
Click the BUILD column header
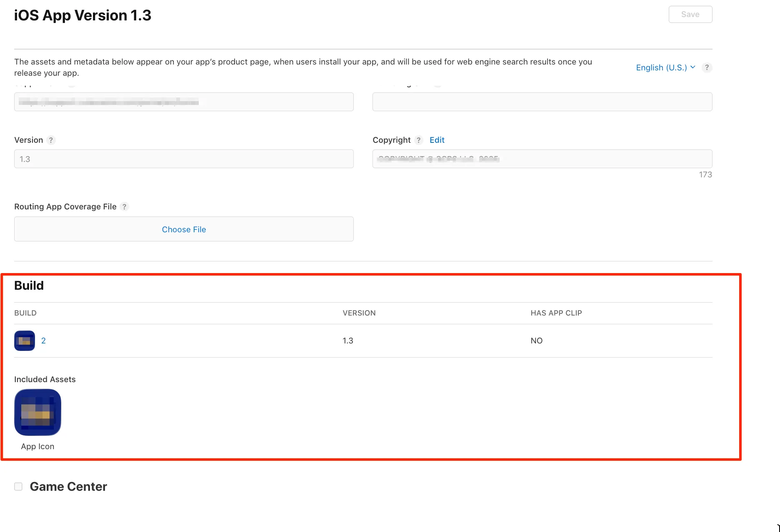pyautogui.click(x=25, y=313)
